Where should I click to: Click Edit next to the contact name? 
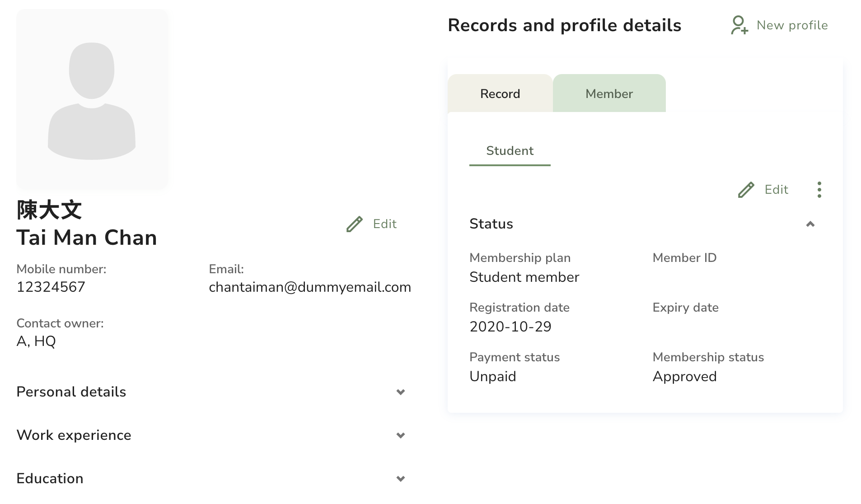click(x=384, y=224)
